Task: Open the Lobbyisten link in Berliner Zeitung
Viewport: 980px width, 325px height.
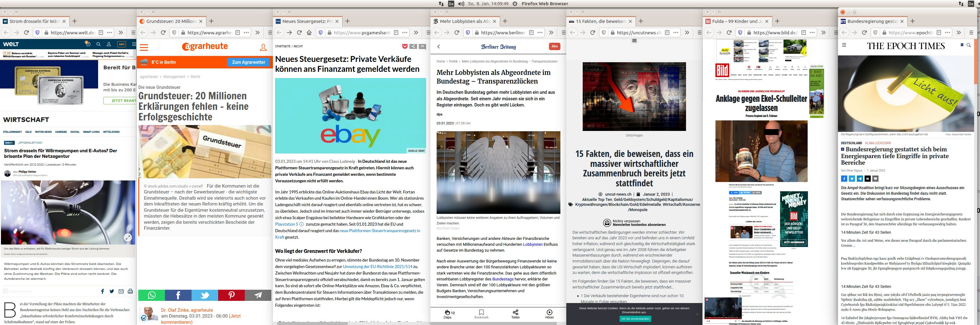Action: 533,244
